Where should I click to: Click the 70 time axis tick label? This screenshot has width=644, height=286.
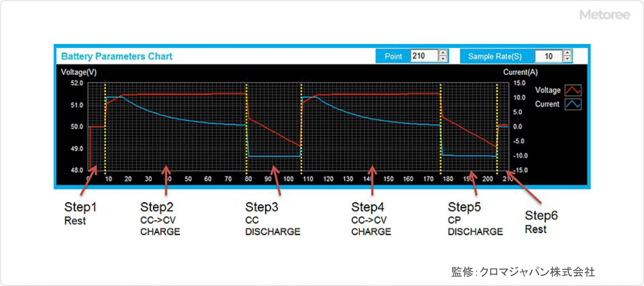[x=228, y=179]
